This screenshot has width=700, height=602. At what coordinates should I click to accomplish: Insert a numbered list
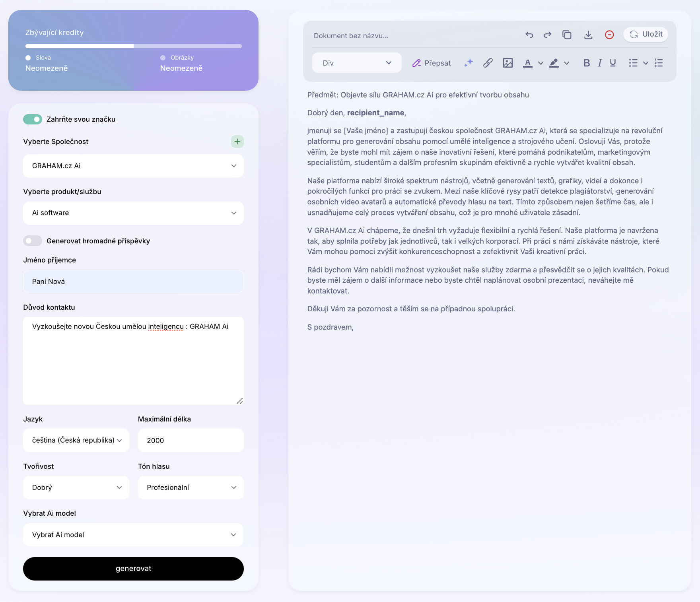pos(659,63)
